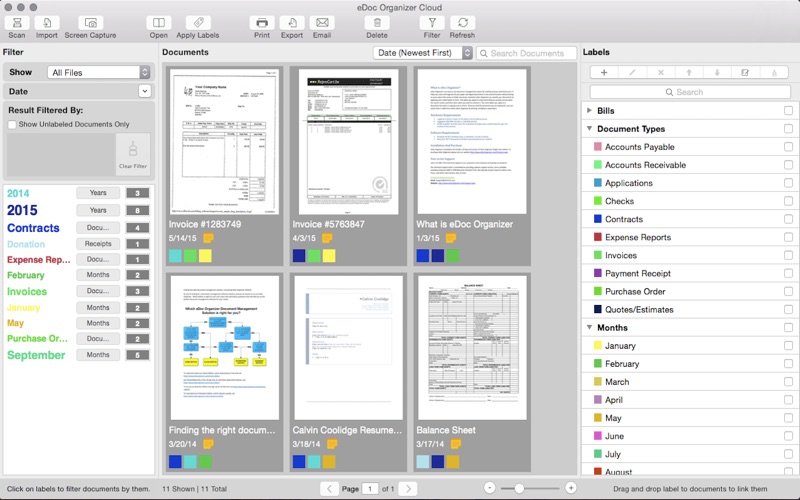
Task: Click the Delete trash icon
Action: click(x=377, y=23)
